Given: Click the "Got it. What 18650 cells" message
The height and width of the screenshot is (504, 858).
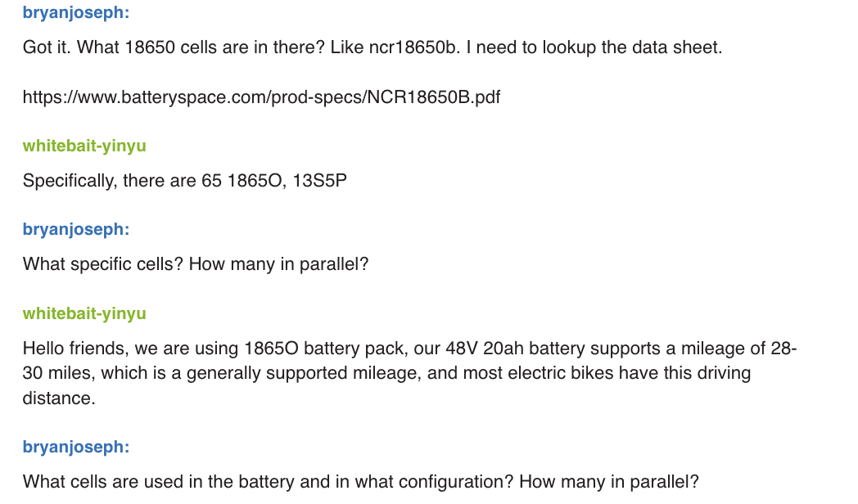Looking at the screenshot, I should tap(372, 47).
